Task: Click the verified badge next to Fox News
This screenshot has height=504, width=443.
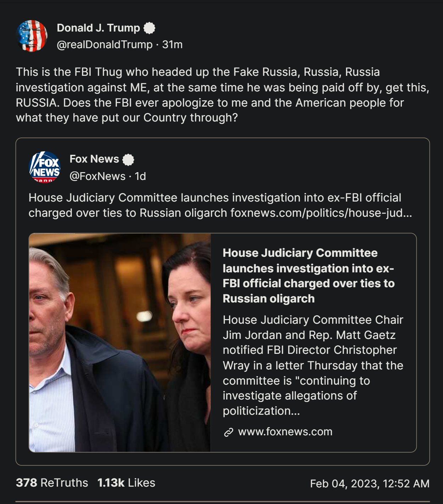Action: pyautogui.click(x=128, y=159)
